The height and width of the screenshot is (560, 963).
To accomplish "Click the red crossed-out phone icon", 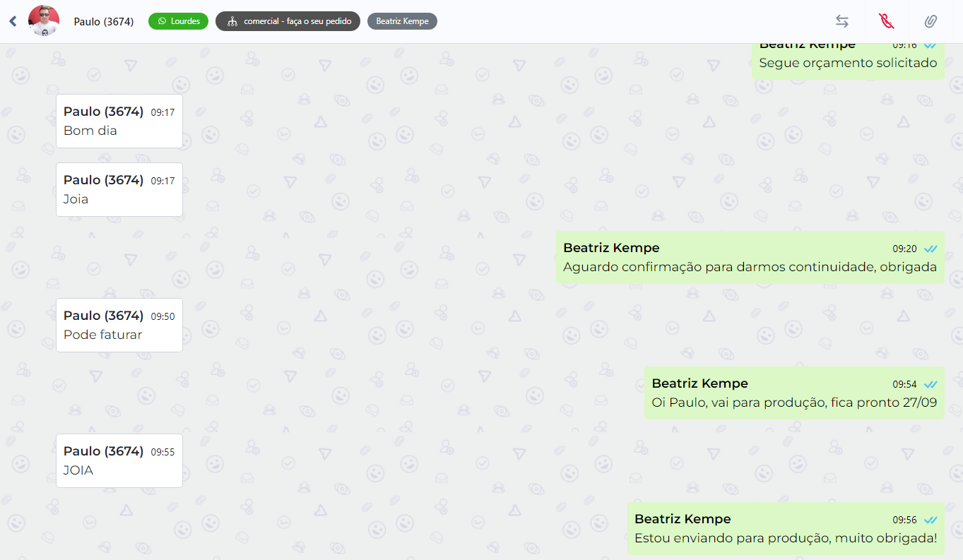I will 887,21.
